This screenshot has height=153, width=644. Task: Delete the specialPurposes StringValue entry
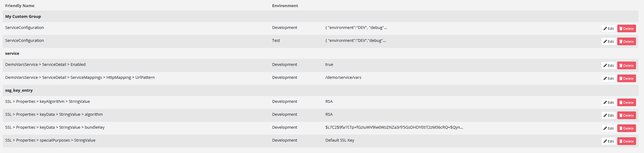click(626, 141)
